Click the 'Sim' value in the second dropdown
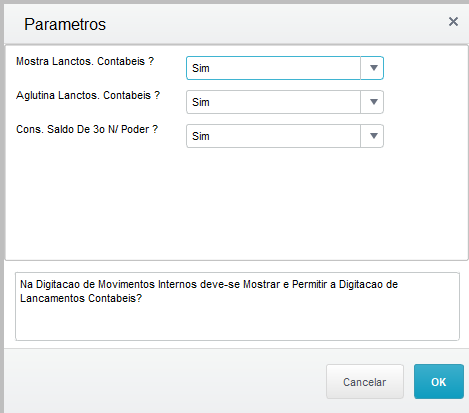 pos(201,102)
